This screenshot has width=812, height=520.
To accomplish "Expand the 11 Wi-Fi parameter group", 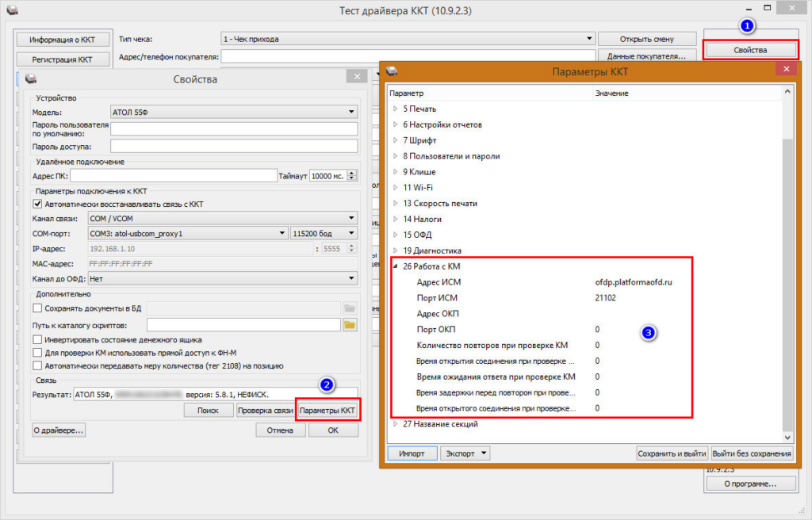I will point(395,188).
